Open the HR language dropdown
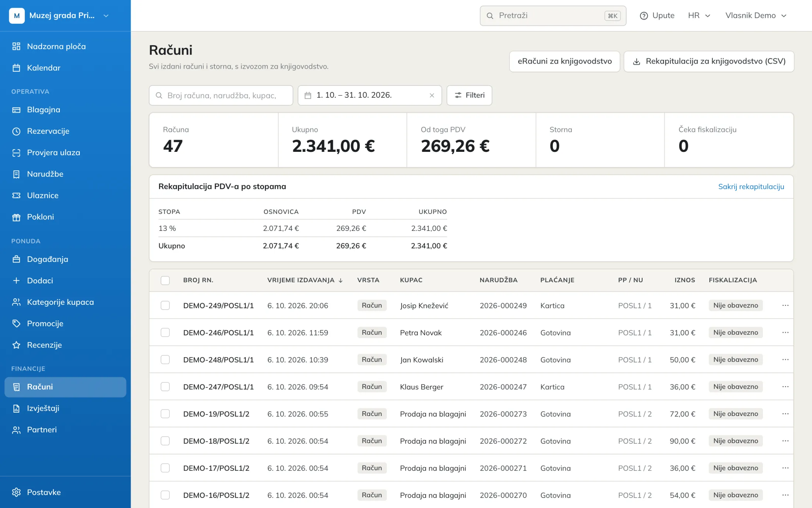The image size is (812, 508). (x=699, y=16)
